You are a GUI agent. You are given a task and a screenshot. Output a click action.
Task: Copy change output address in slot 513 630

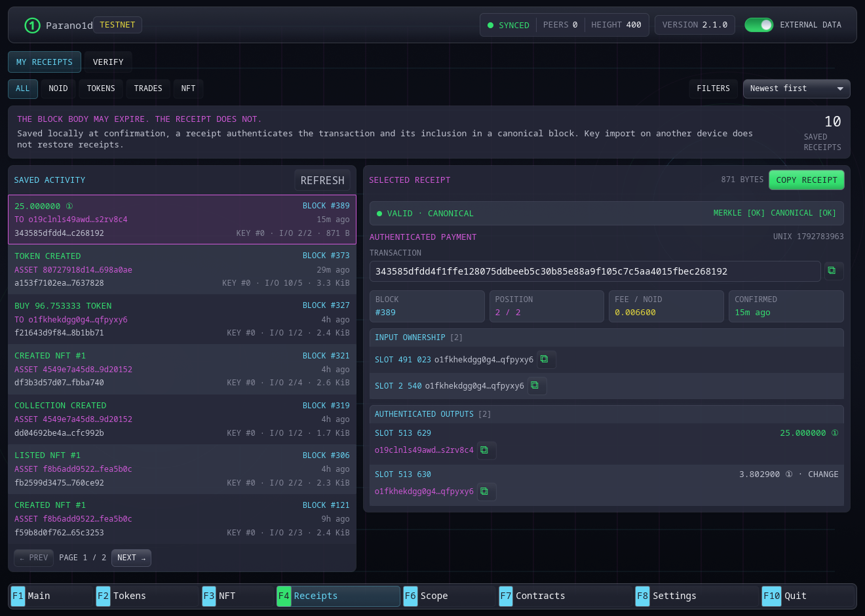486,491
